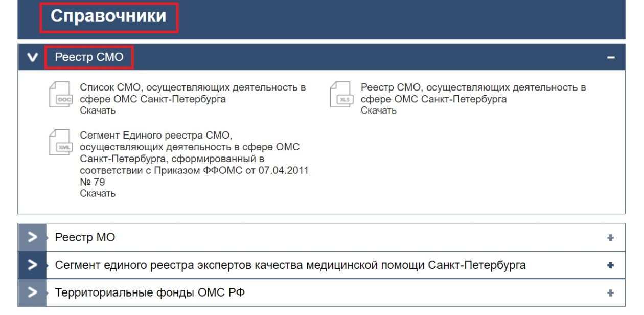The height and width of the screenshot is (315, 644).
Task: Expand Реестр МО using its arrow chevron
Action: 32,237
